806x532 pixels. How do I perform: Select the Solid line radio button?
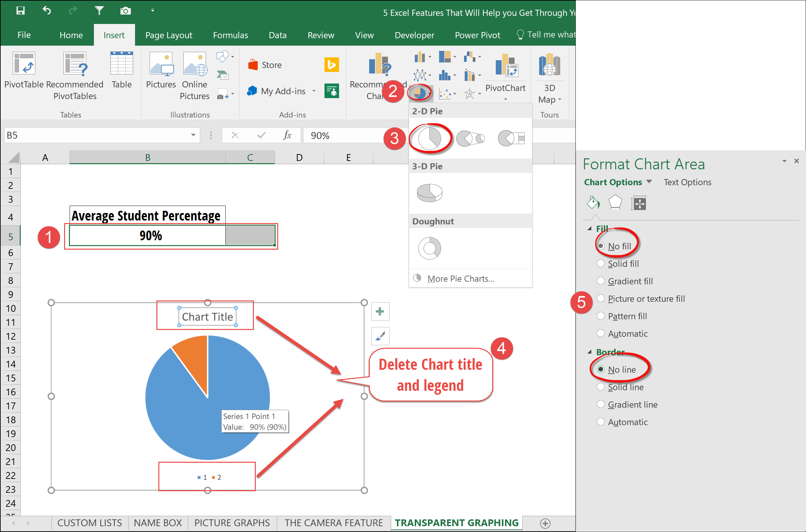point(600,387)
